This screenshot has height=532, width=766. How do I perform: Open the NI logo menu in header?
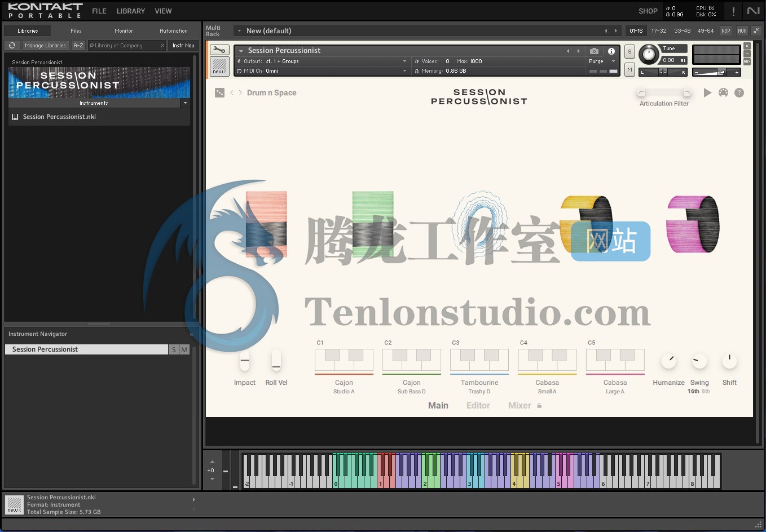(753, 11)
